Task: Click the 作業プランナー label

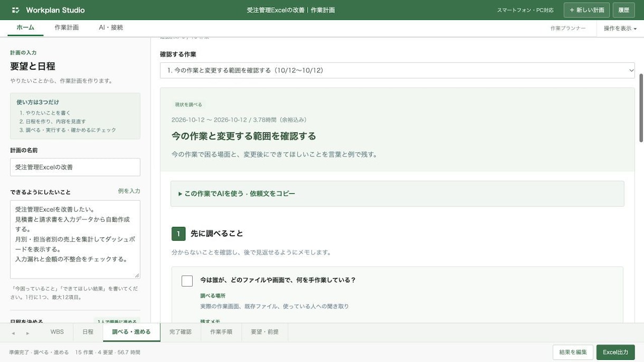Action: point(568,28)
